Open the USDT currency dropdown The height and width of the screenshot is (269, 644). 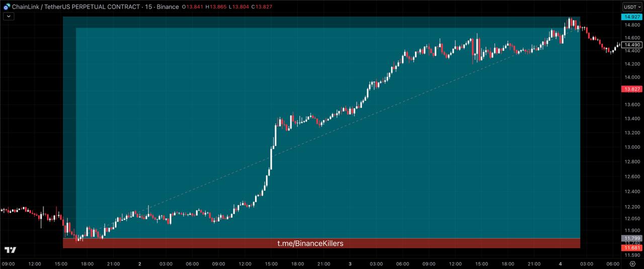coord(632,7)
